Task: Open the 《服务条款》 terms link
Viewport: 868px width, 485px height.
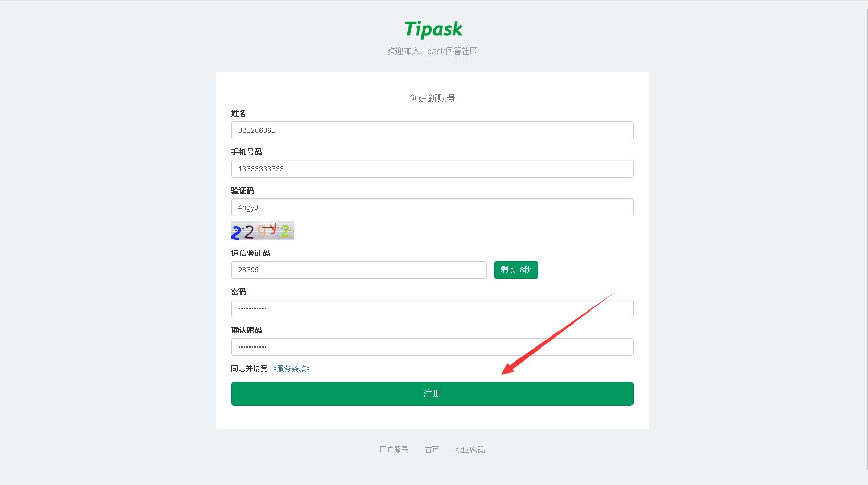Action: pos(291,368)
